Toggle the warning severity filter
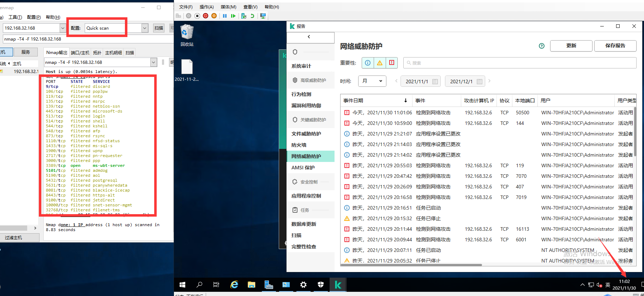Viewport: 644px width, 296px height. (x=380, y=63)
